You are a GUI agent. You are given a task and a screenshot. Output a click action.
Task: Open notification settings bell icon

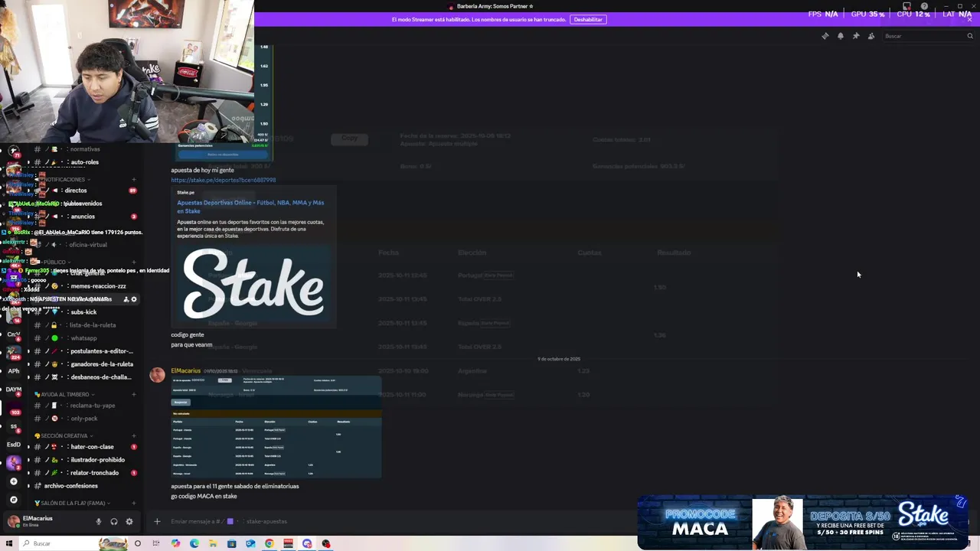pos(840,36)
